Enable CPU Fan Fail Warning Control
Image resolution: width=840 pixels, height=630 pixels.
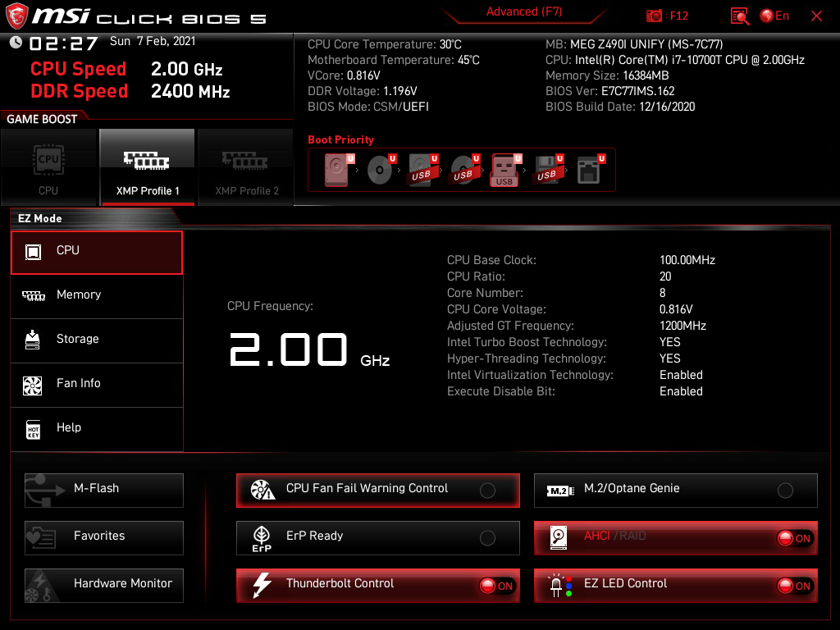click(487, 491)
